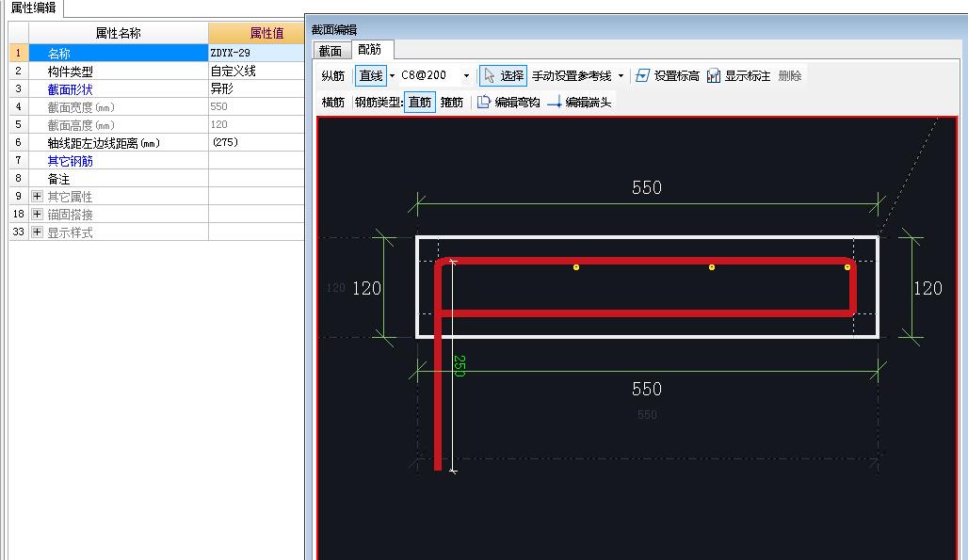Click row number 18 in property table
Image resolution: width=968 pixels, height=560 pixels.
click(x=19, y=214)
